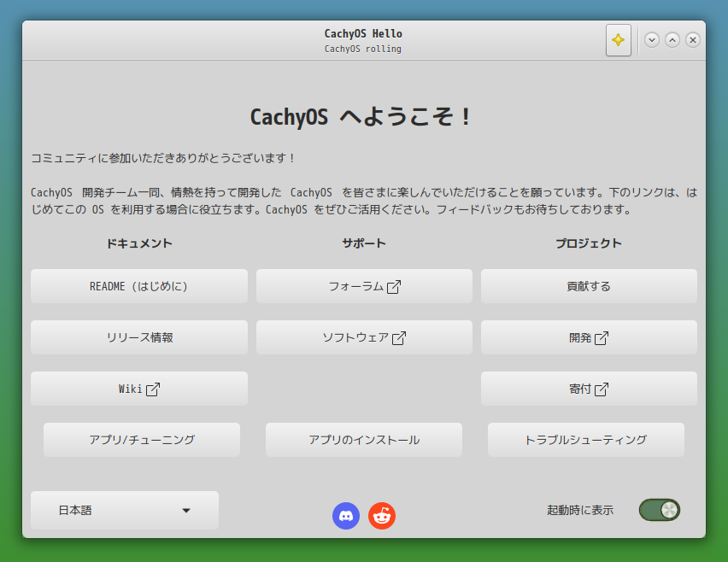Click the 起動時に表示 label
This screenshot has width=728, height=562.
coord(580,510)
